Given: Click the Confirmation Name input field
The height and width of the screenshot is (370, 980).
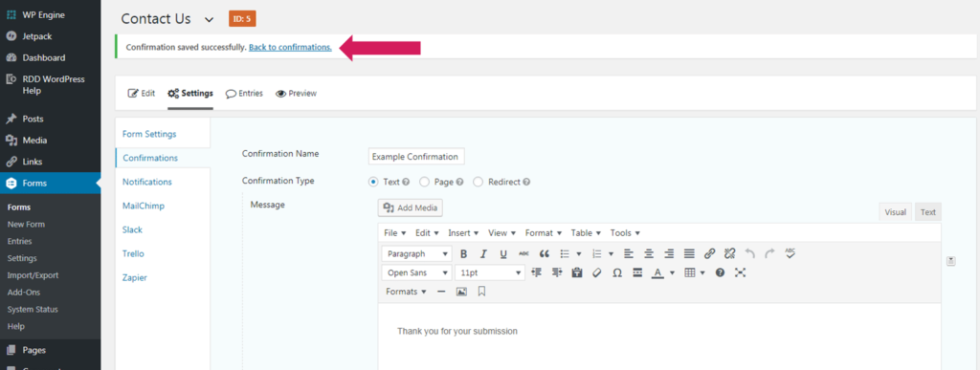Looking at the screenshot, I should point(416,157).
